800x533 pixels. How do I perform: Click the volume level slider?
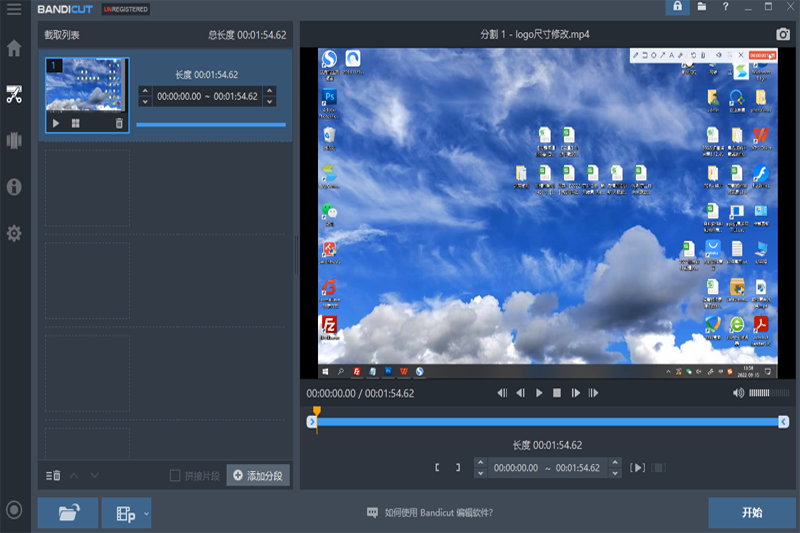(x=768, y=393)
